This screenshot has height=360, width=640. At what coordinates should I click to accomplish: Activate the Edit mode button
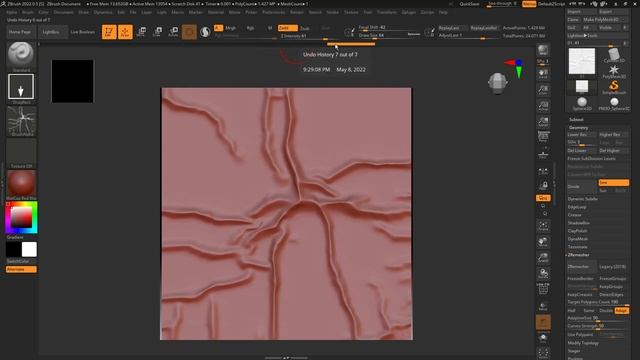109,32
